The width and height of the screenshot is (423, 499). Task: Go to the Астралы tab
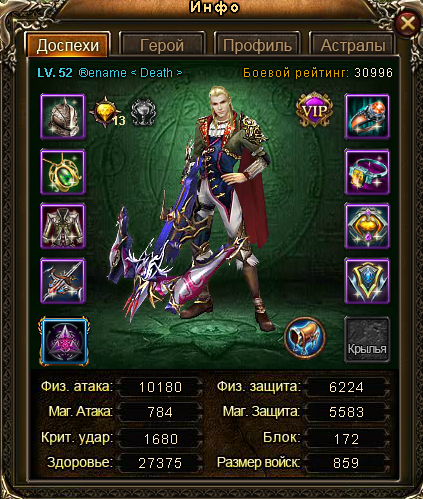pyautogui.click(x=353, y=45)
